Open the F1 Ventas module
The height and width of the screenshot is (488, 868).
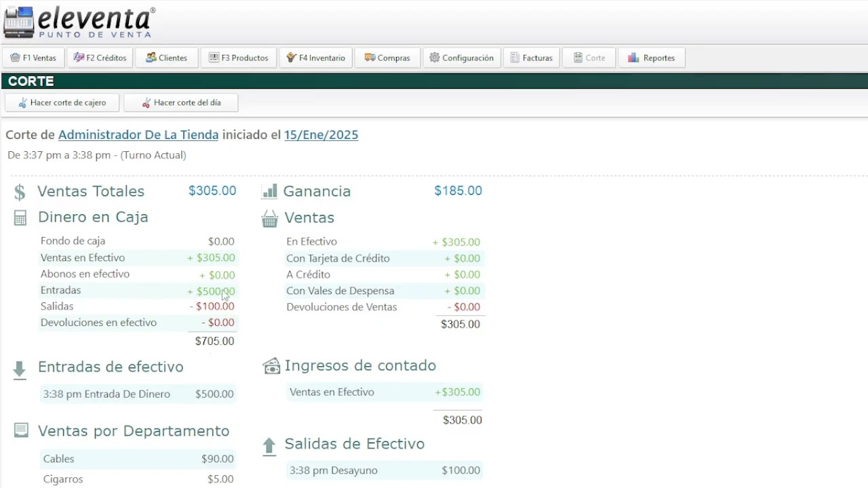[33, 58]
